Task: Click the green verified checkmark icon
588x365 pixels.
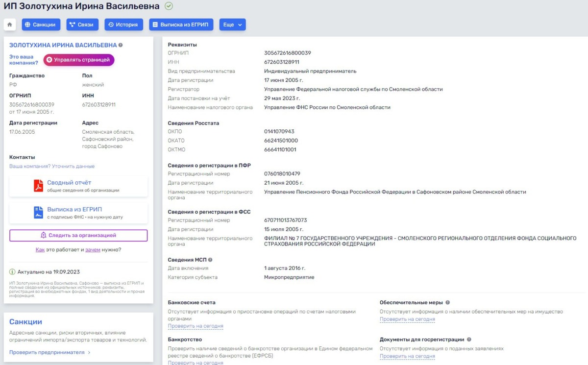Action: [169, 6]
